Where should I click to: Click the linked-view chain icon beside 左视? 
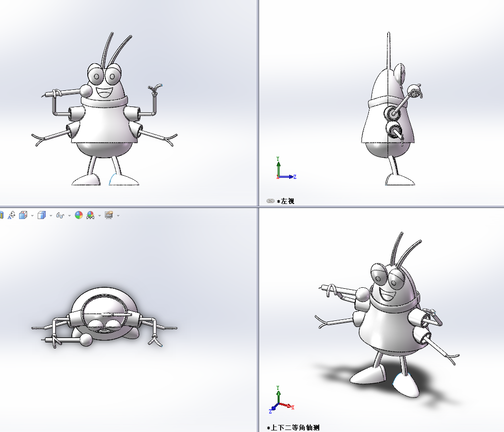(x=270, y=201)
